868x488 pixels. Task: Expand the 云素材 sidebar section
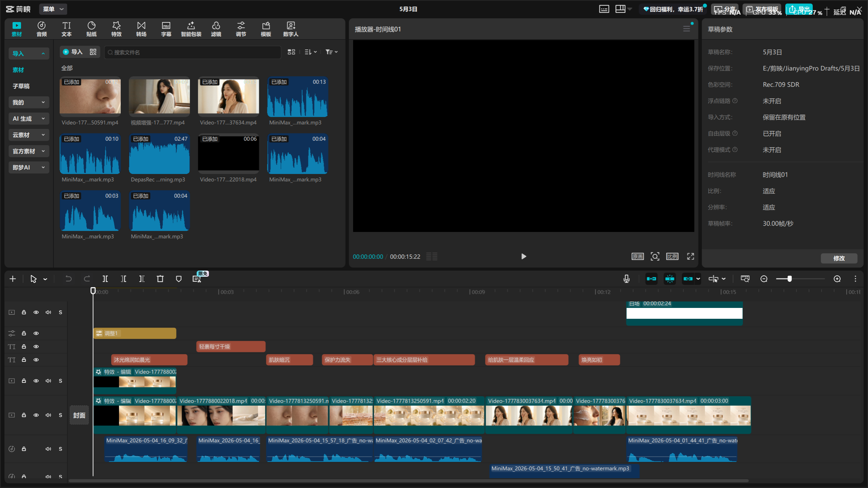[x=29, y=135]
